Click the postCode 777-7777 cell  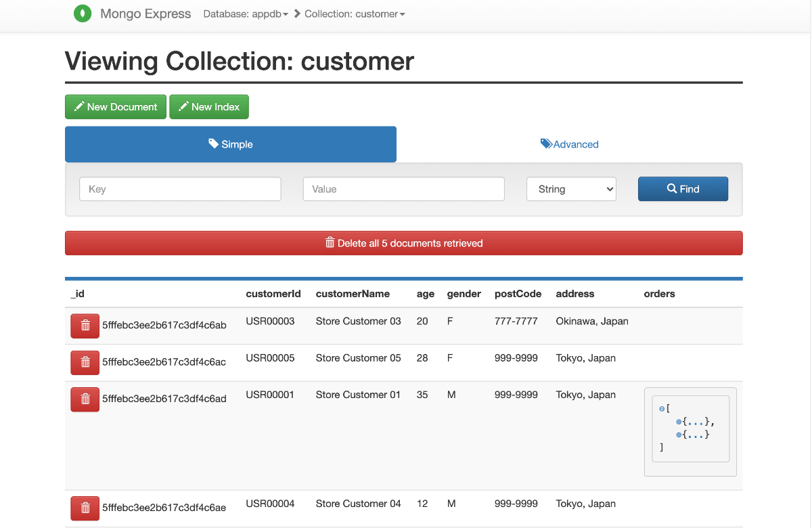(x=516, y=321)
